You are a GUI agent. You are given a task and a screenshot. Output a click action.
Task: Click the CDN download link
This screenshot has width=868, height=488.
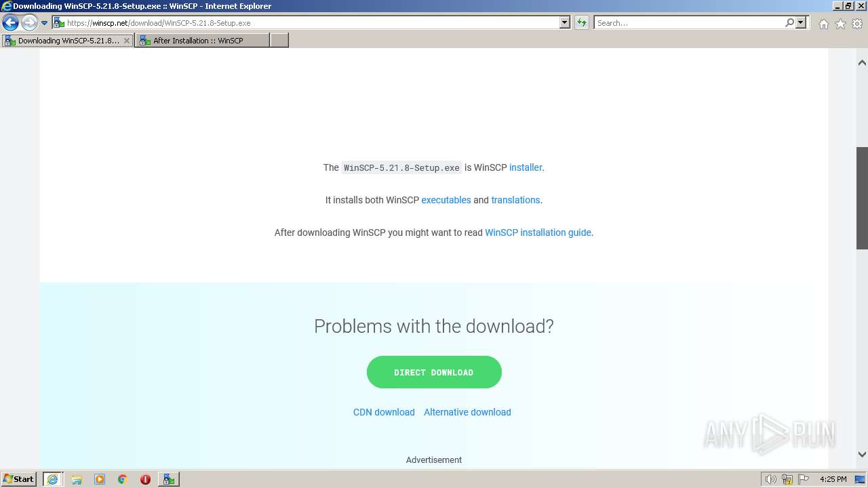pyautogui.click(x=384, y=412)
